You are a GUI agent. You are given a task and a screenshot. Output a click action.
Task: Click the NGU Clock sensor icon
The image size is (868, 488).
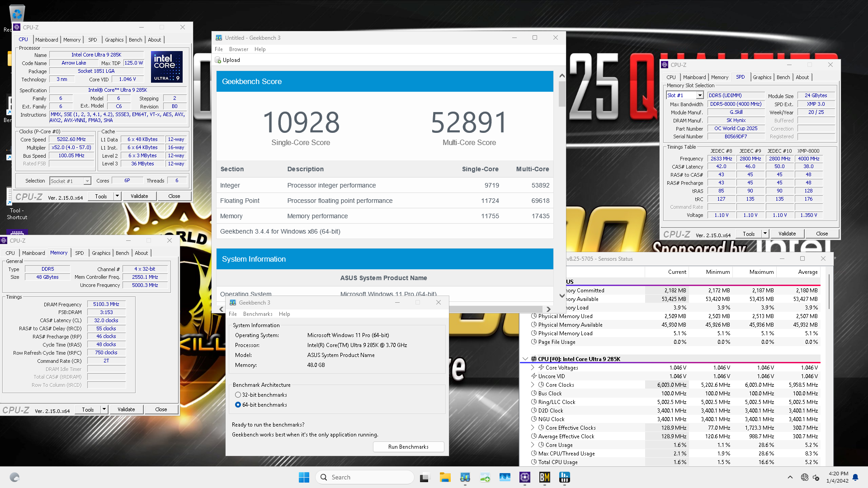coord(534,419)
